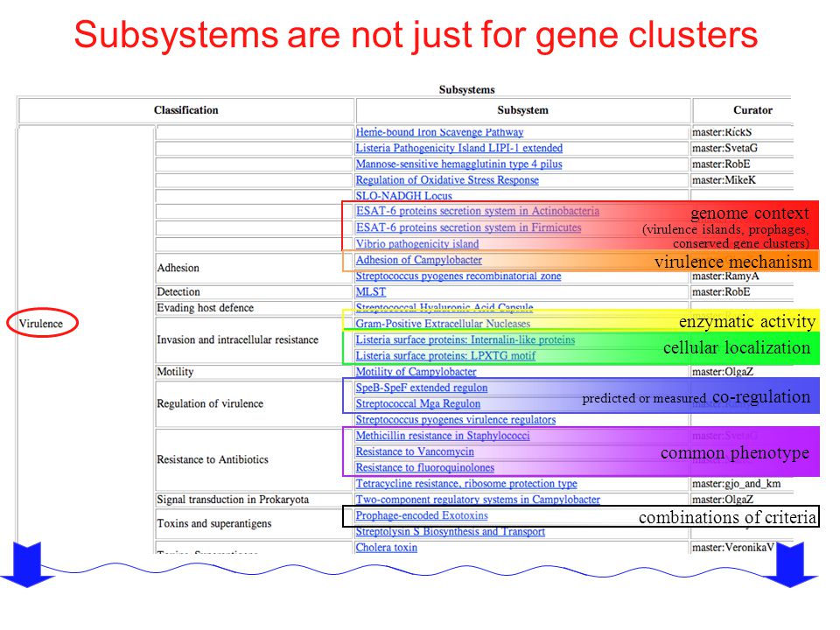Click curator master:RamyA
The height and width of the screenshot is (630, 840).
pyautogui.click(x=726, y=276)
